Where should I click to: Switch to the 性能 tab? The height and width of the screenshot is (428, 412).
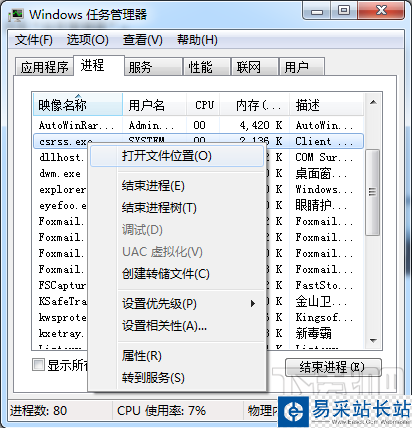click(x=207, y=67)
